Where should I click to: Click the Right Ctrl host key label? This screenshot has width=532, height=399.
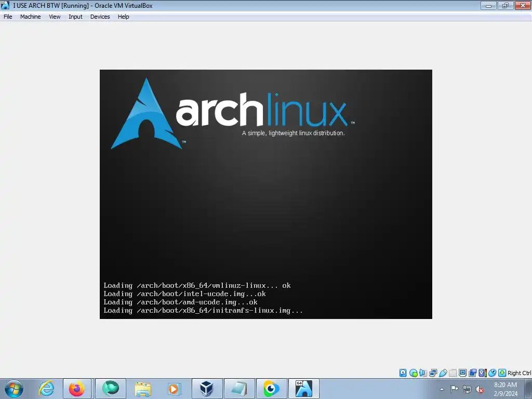pos(519,373)
